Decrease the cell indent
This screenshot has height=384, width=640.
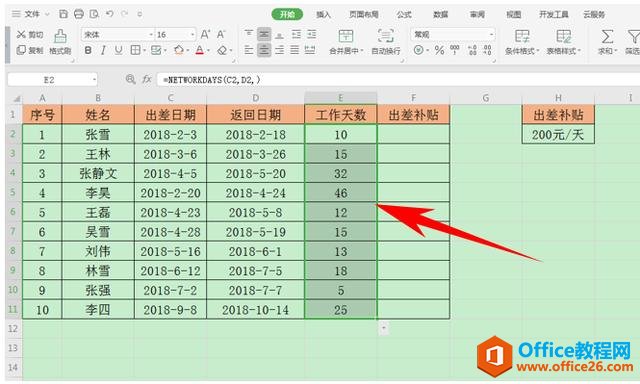(x=296, y=34)
